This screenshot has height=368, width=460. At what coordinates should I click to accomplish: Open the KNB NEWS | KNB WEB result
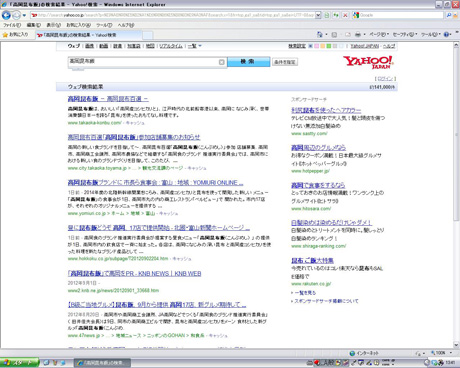134,274
